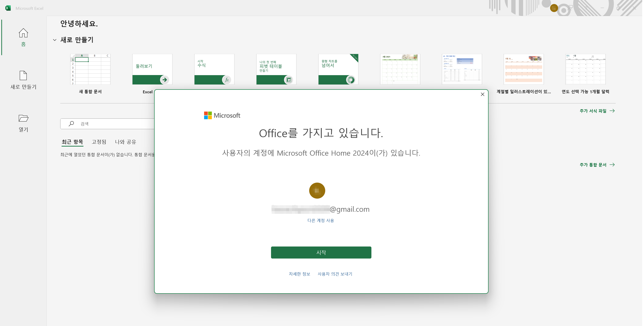Open 추가 서식 파일 on the right
Screen dimensions: 644x326
click(594, 111)
